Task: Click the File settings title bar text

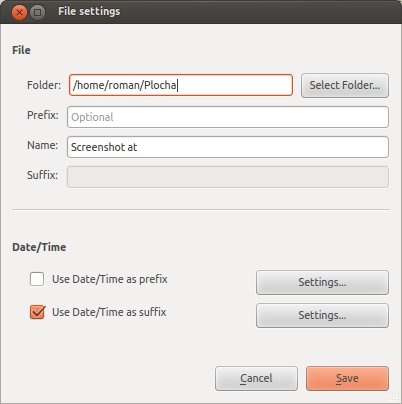Action: tap(89, 11)
